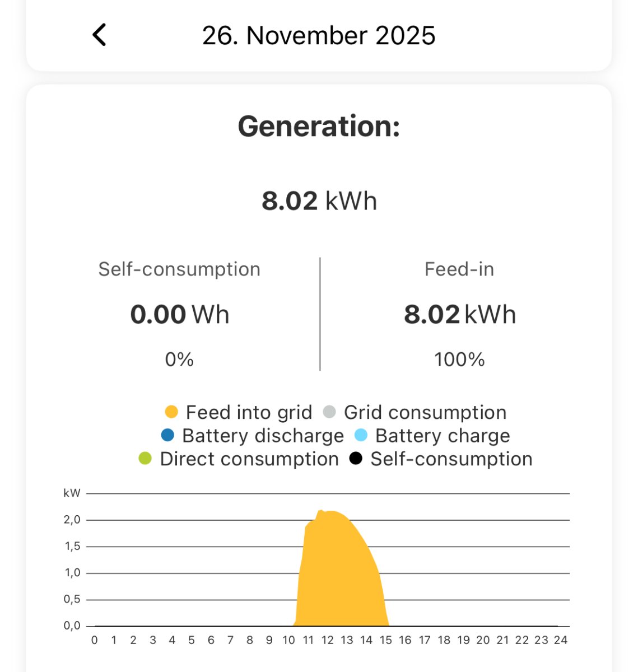Click the light blue Battery charge dot
638x672 pixels.
361,435
